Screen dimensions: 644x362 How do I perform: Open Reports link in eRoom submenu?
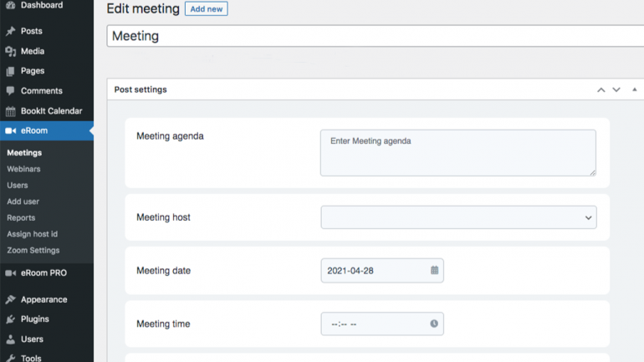[x=21, y=218]
